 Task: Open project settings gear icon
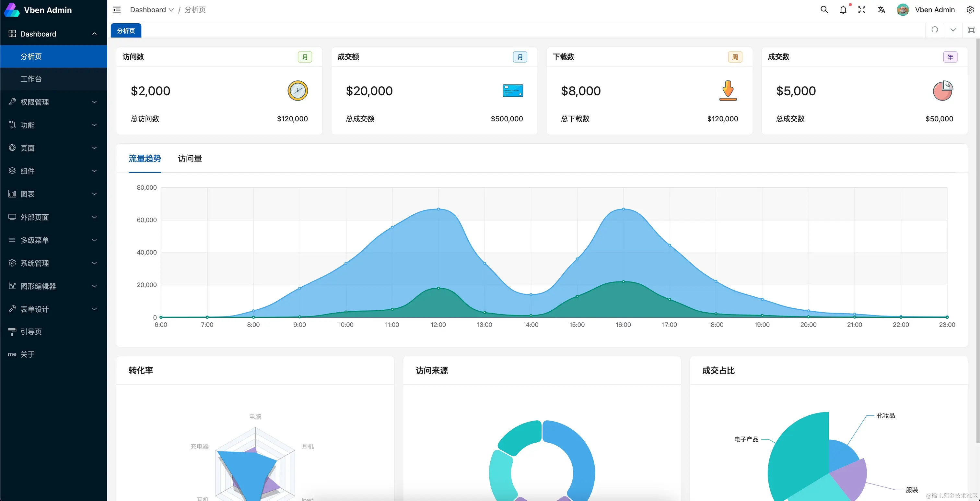(970, 10)
